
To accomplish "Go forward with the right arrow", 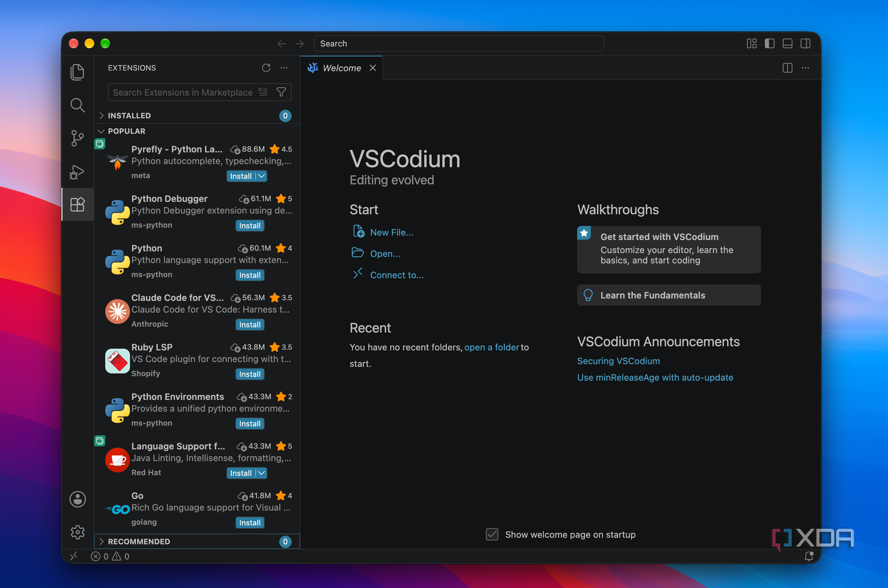I will [300, 44].
